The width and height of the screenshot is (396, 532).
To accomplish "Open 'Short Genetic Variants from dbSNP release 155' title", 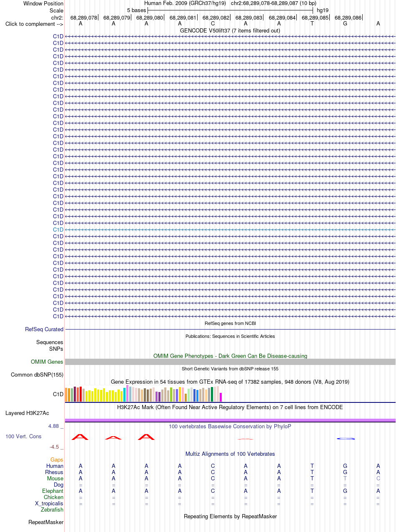I will [230, 369].
